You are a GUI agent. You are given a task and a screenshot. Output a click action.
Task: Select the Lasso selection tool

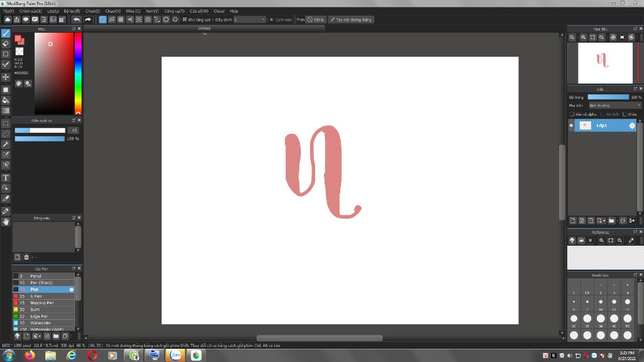6,134
